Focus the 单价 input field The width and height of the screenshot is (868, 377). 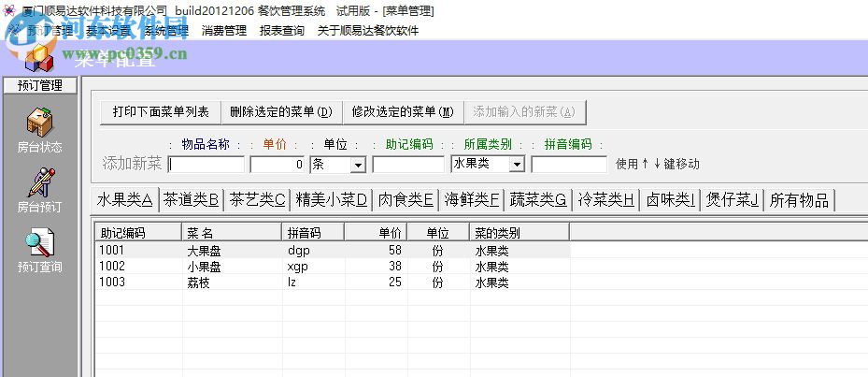coord(278,165)
